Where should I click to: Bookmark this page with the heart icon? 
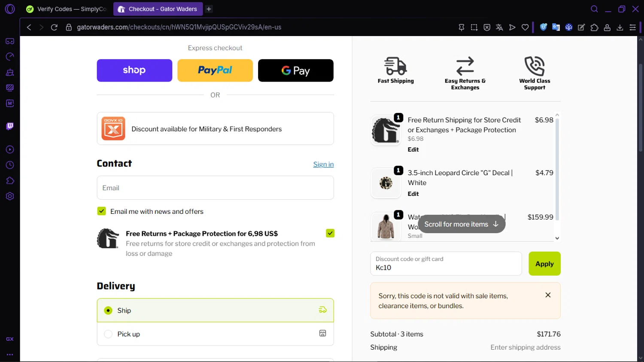pos(525,27)
